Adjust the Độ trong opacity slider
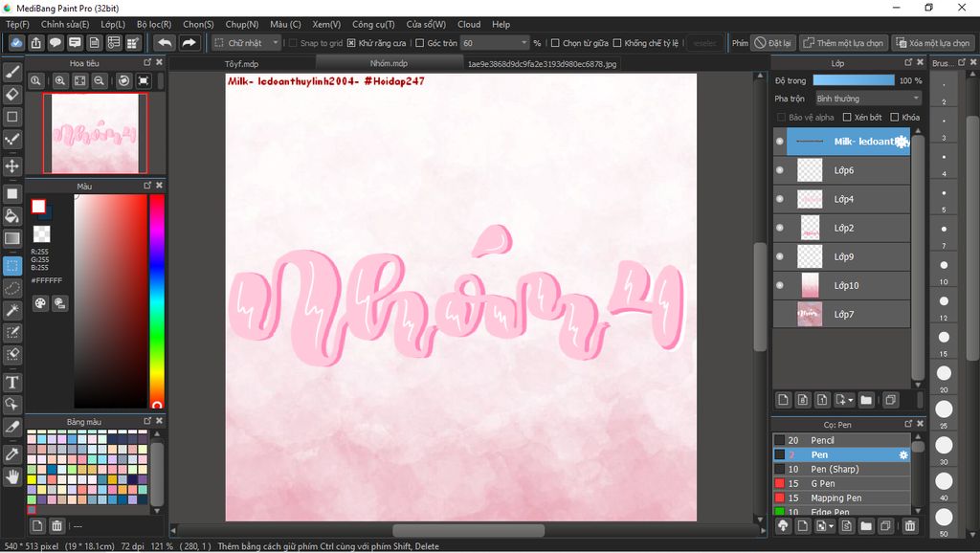980x553 pixels. click(x=853, y=80)
